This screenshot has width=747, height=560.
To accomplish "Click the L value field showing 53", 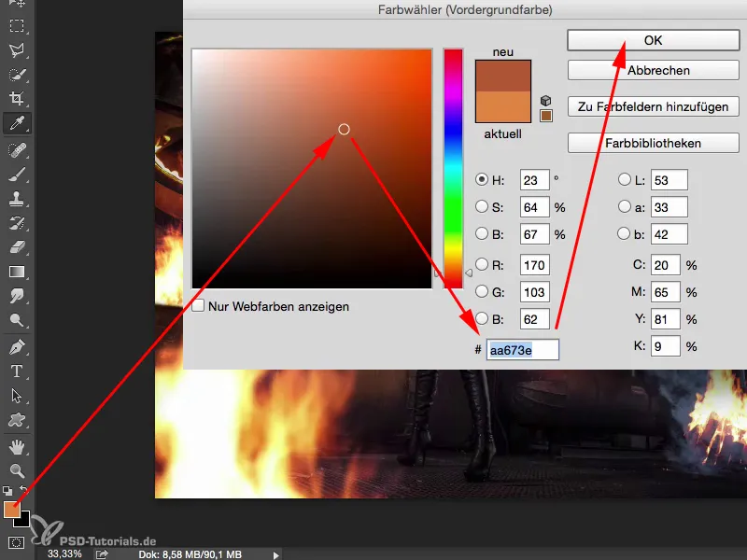I will tap(669, 180).
